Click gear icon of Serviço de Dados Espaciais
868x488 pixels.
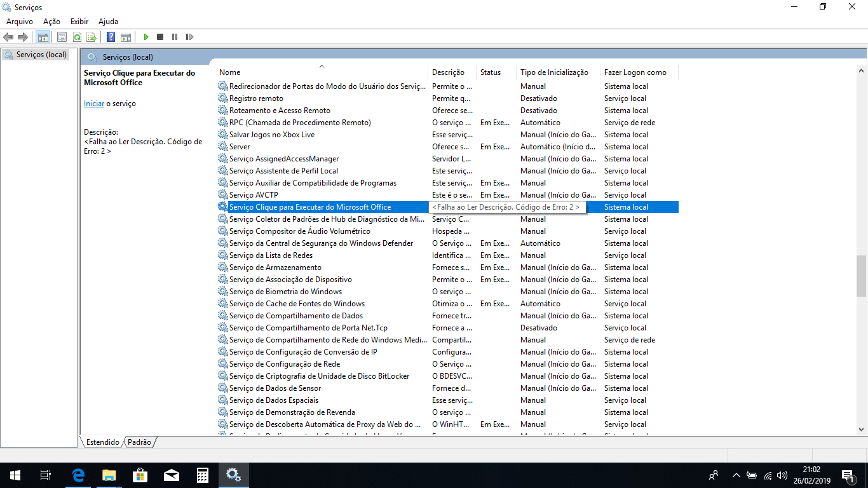tap(222, 400)
